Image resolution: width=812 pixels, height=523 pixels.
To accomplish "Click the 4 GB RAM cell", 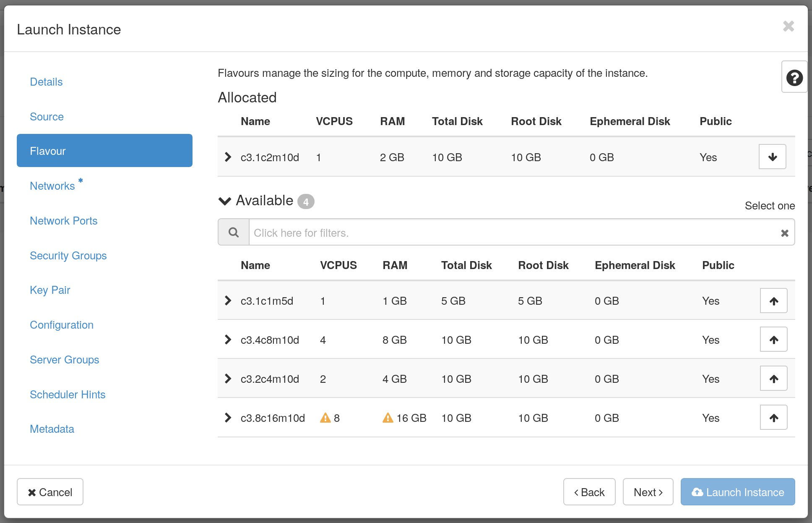I will (394, 379).
